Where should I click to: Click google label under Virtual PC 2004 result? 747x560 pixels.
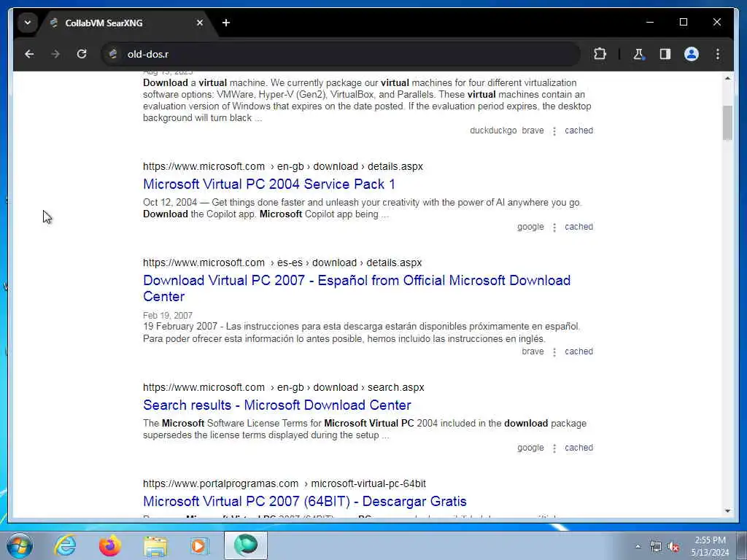[530, 227]
